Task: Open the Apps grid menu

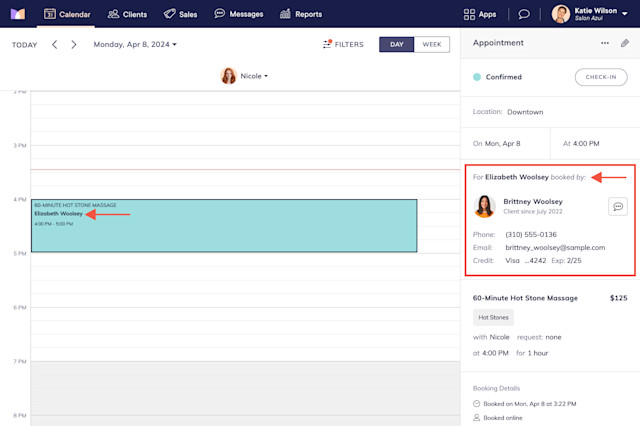Action: tap(480, 14)
